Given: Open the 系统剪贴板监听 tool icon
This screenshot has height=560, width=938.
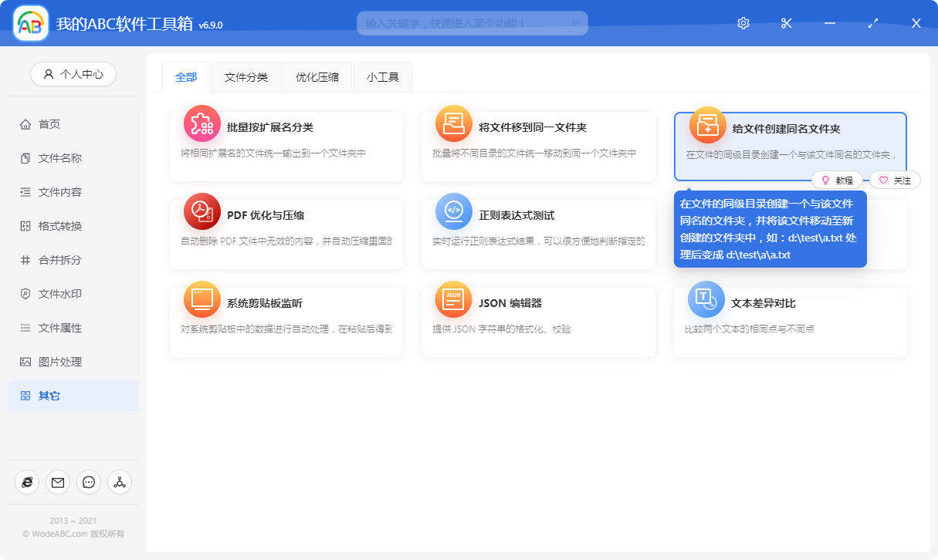Looking at the screenshot, I should (201, 300).
